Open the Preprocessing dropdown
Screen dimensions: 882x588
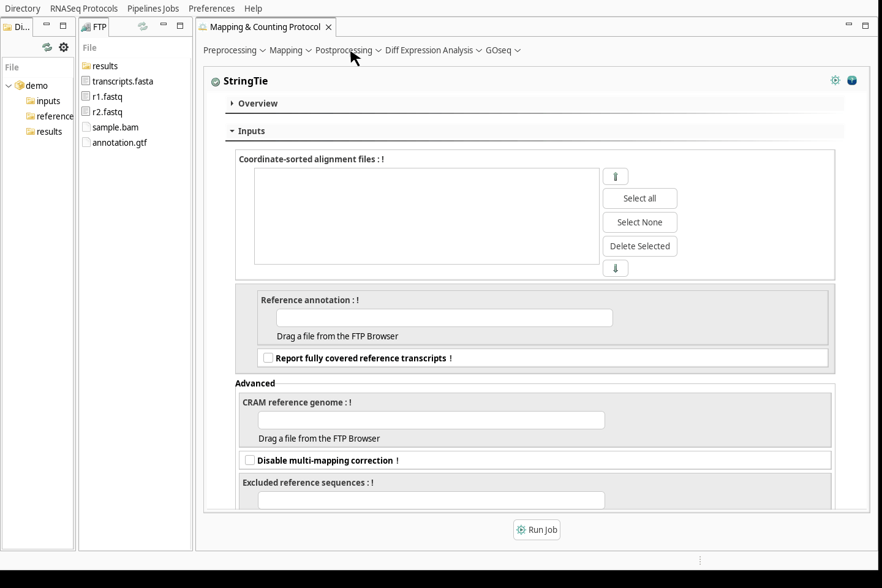coord(234,50)
